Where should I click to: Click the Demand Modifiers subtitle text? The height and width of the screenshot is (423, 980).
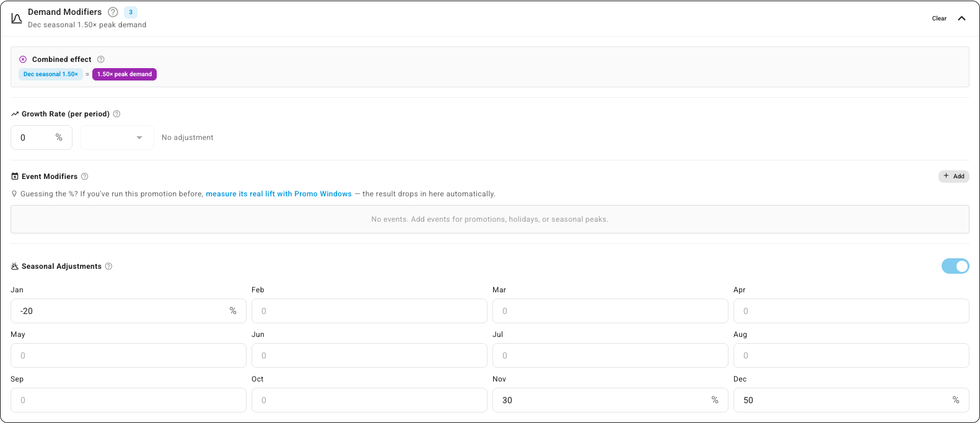click(x=87, y=25)
